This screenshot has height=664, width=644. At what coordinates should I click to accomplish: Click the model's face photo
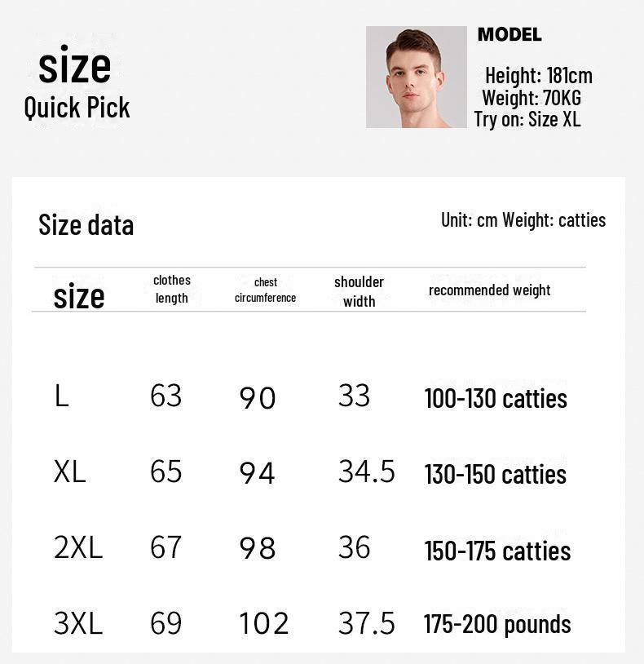(416, 77)
